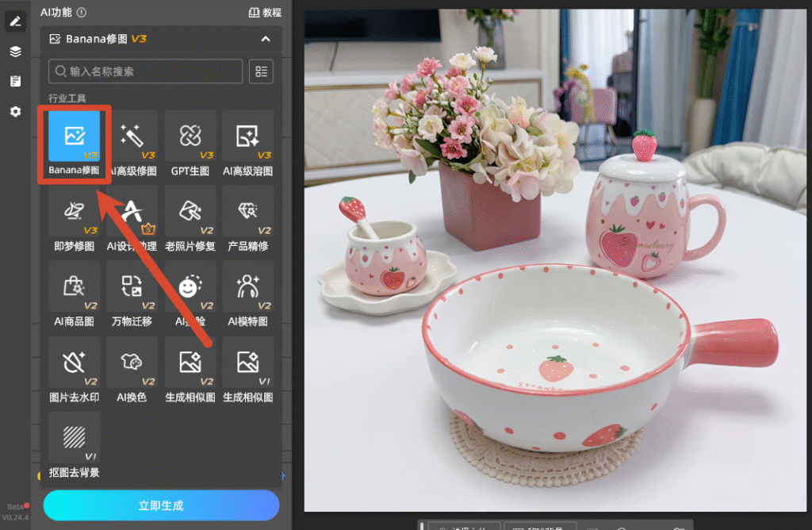The height and width of the screenshot is (530, 812).
Task: Select the AI高级溶图 tool
Action: pyautogui.click(x=248, y=144)
